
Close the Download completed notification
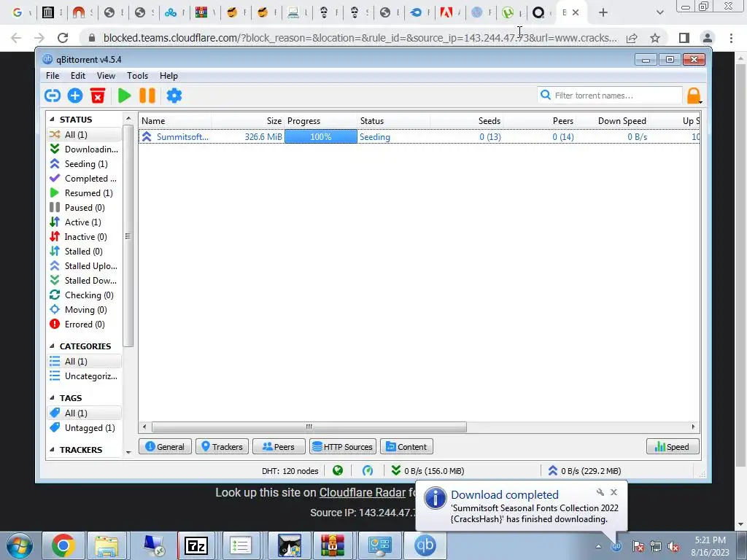(614, 492)
